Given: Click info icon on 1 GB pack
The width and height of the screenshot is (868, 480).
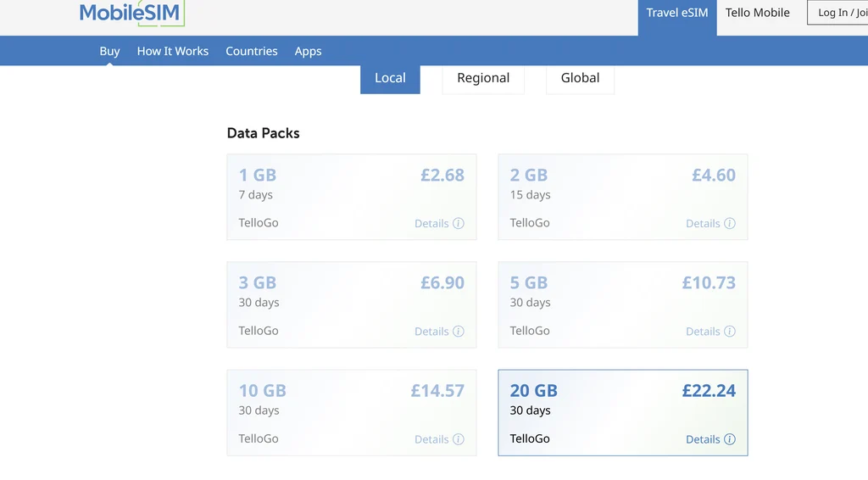Looking at the screenshot, I should 459,224.
